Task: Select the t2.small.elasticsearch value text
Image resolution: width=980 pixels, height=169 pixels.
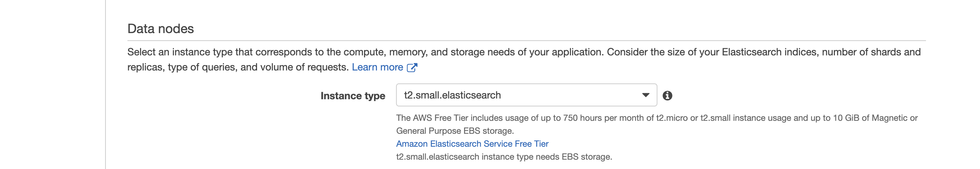Action: (x=452, y=95)
